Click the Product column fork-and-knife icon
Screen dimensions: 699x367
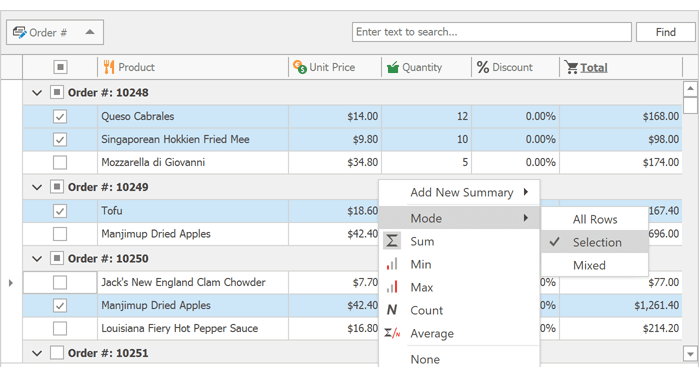tap(109, 67)
